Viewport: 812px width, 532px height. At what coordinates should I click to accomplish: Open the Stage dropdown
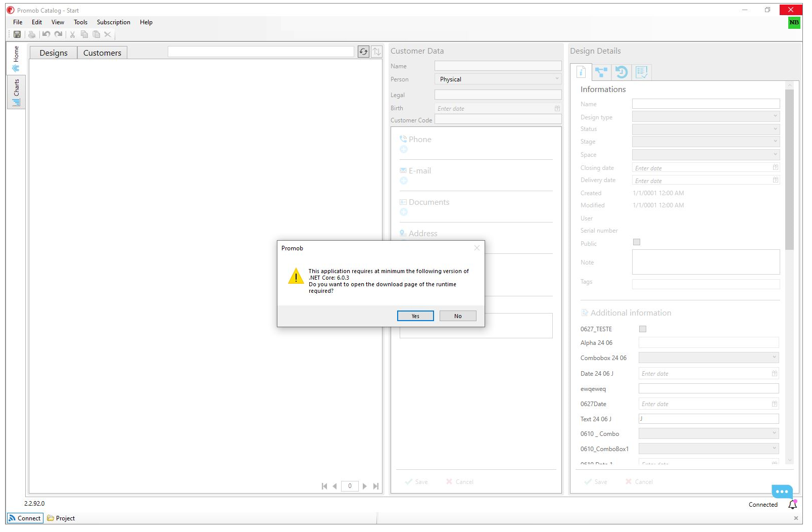[706, 142]
